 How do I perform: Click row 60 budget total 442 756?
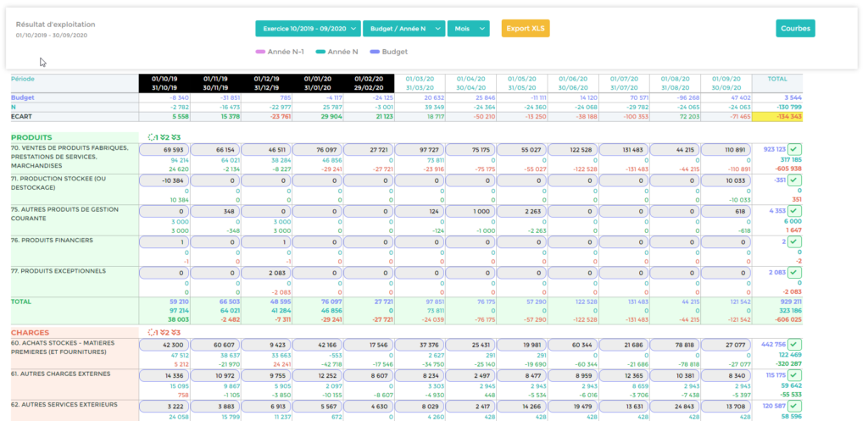[774, 345]
